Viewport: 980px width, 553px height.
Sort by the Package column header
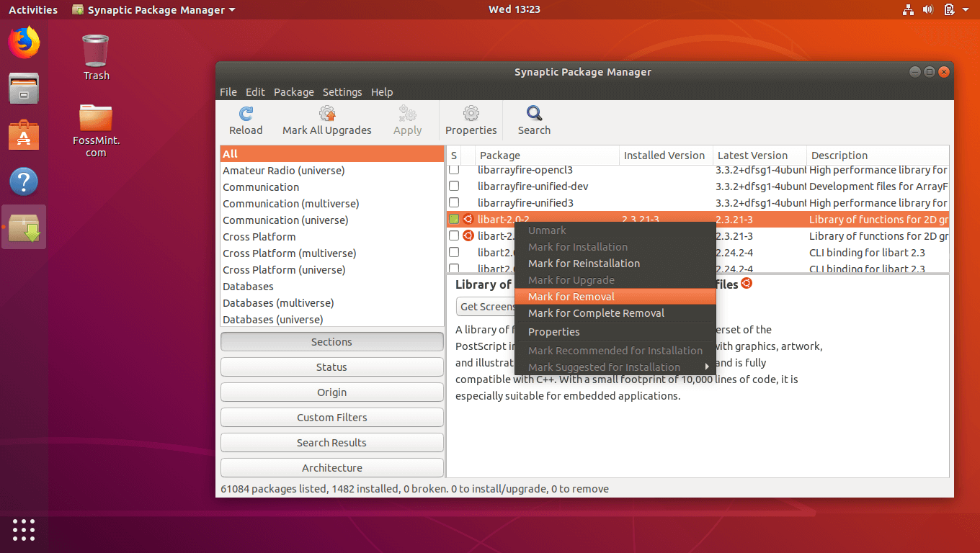pos(547,156)
